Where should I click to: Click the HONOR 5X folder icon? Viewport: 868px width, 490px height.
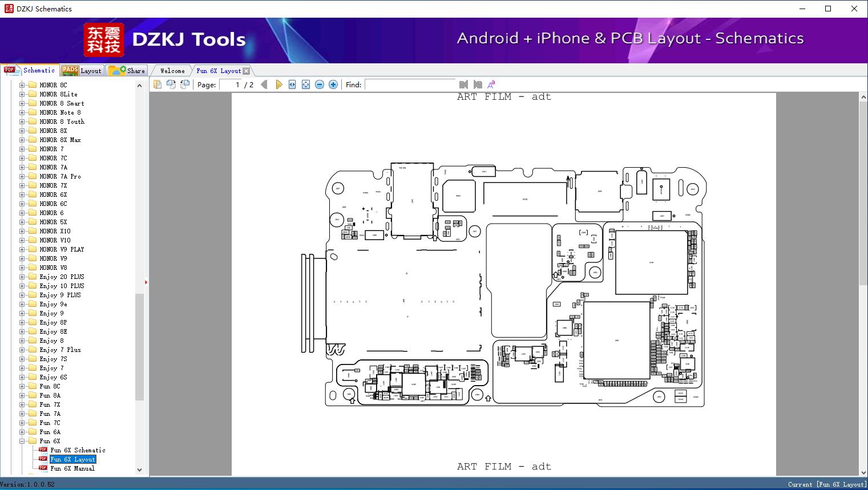33,222
